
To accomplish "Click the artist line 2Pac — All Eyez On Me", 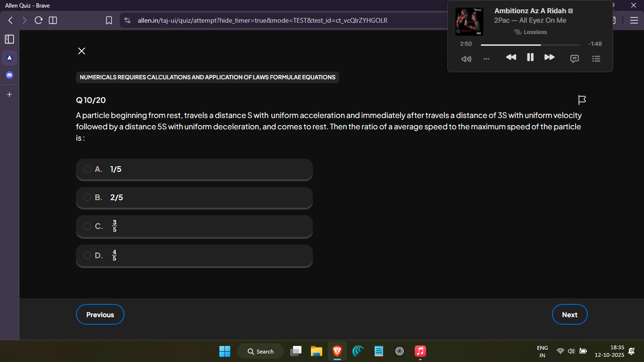I will pyautogui.click(x=530, y=20).
